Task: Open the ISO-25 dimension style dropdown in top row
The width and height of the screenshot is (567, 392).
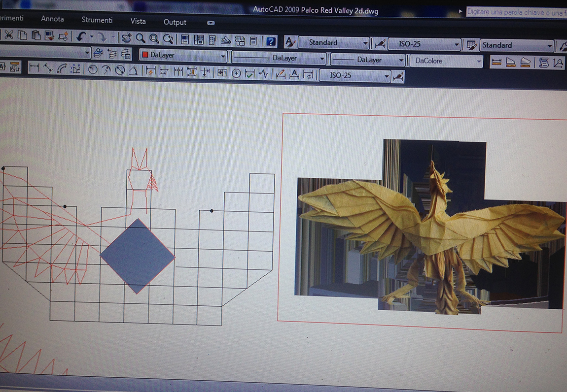Action: (x=425, y=44)
